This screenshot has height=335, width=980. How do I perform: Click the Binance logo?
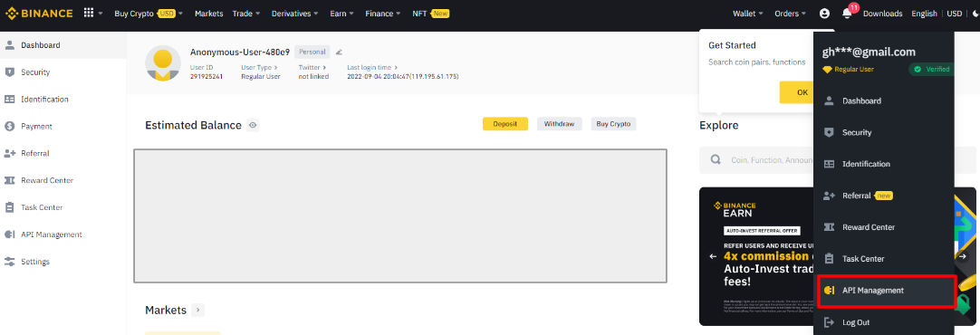coord(38,13)
